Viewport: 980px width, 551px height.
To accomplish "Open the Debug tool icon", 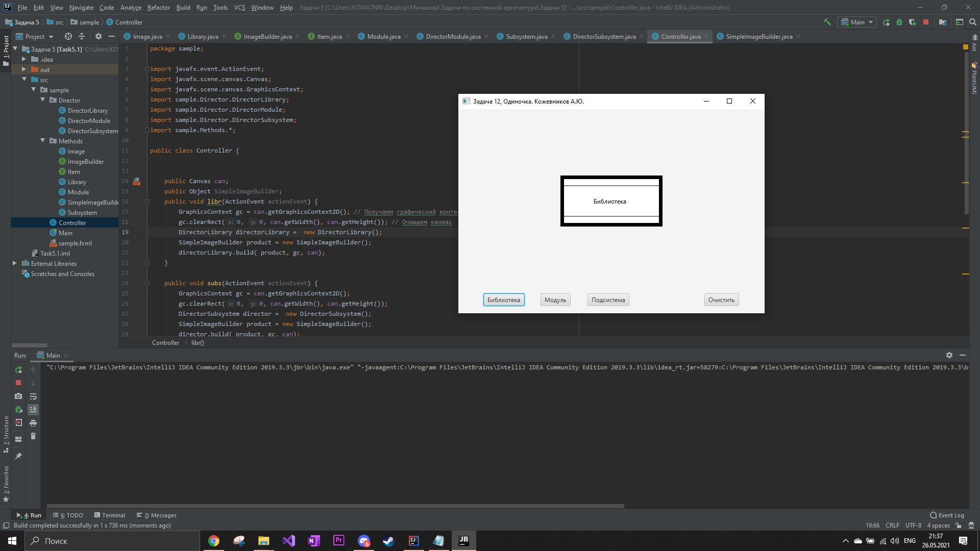I will tap(899, 22).
